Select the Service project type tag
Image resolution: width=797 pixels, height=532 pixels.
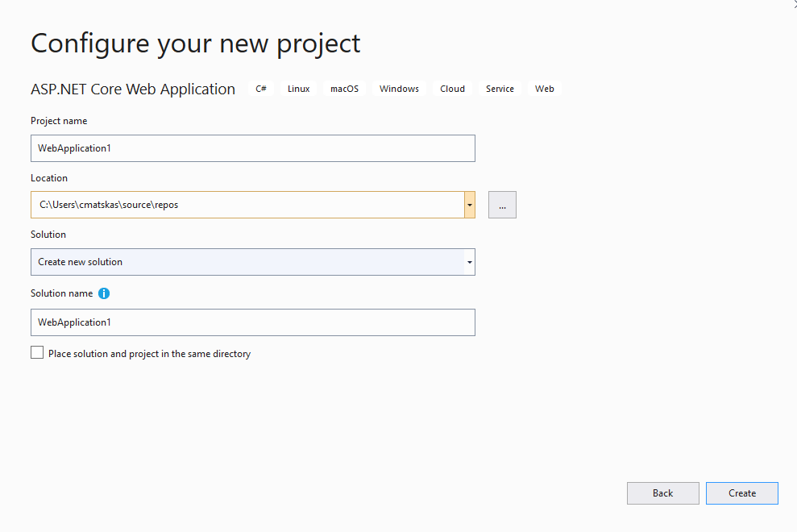point(500,89)
